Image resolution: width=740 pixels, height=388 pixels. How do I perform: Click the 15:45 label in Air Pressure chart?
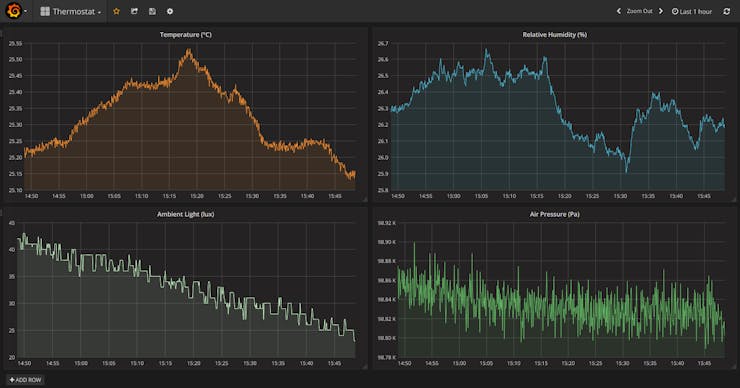point(704,363)
